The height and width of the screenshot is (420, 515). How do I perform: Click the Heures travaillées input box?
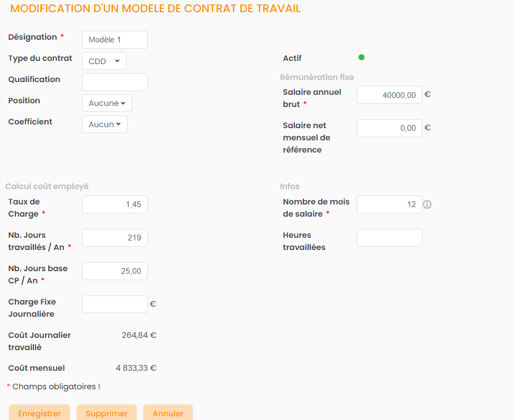(389, 238)
